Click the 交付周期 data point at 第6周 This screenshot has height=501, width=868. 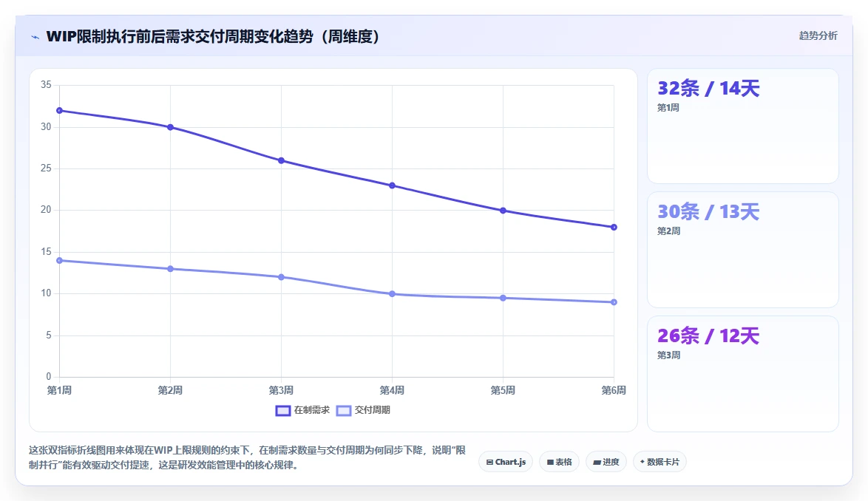coord(614,302)
